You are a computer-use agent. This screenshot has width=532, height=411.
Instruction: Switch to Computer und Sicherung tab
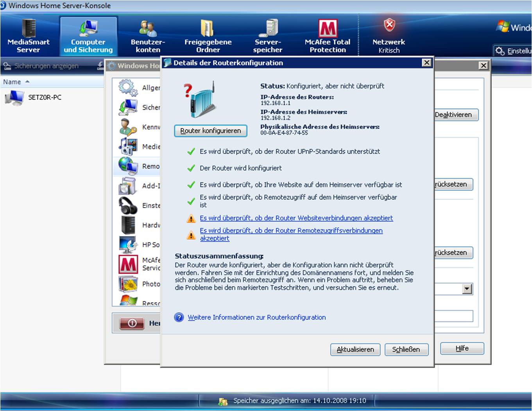(x=88, y=36)
